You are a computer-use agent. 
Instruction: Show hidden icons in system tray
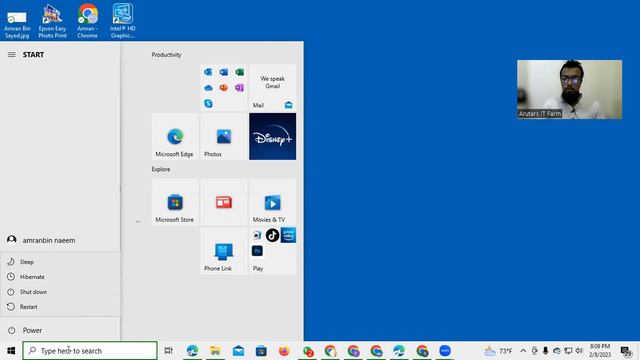[x=523, y=351]
